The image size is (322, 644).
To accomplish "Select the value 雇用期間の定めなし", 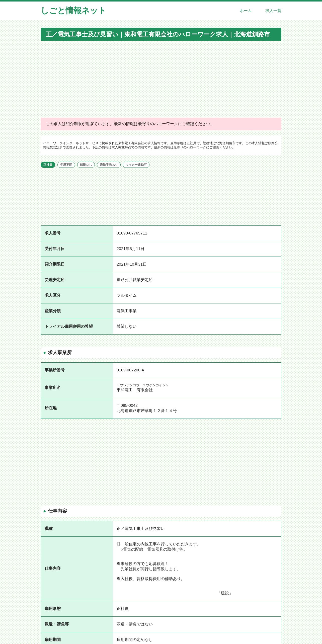I will tap(135, 640).
